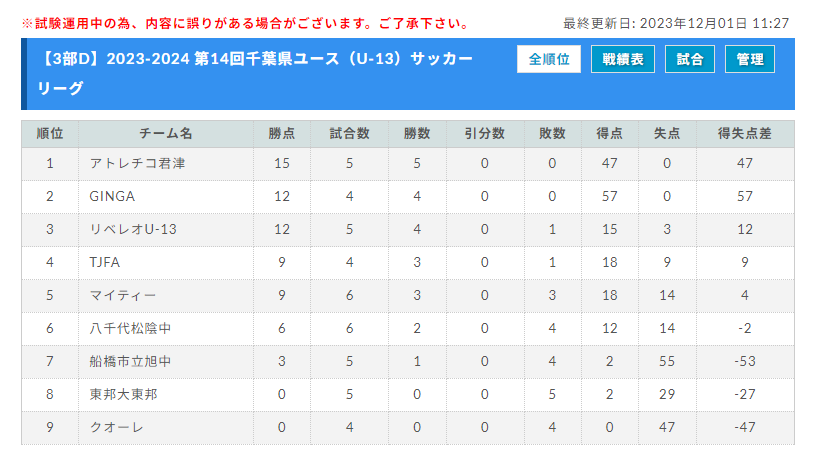This screenshot has width=816, height=465.
Task: Click the 得失点差 column header
Action: coord(745,134)
